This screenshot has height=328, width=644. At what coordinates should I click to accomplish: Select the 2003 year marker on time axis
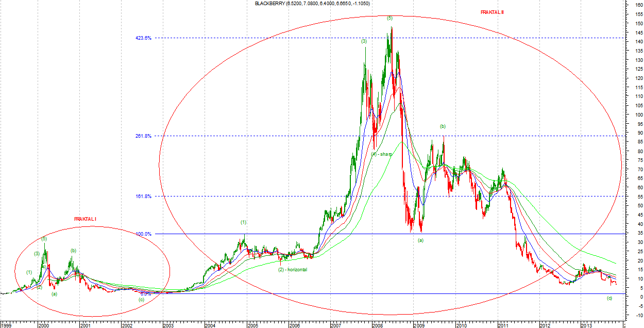coord(168,325)
